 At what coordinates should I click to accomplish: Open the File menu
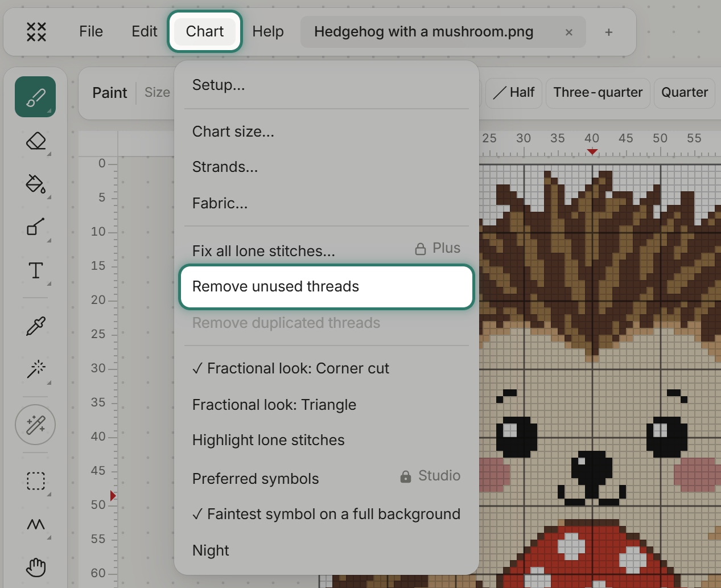tap(91, 31)
